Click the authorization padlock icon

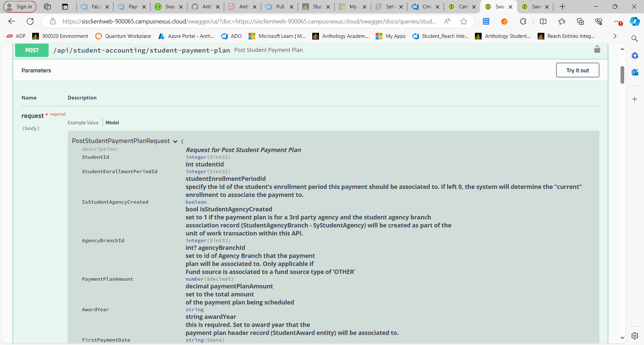point(597,49)
